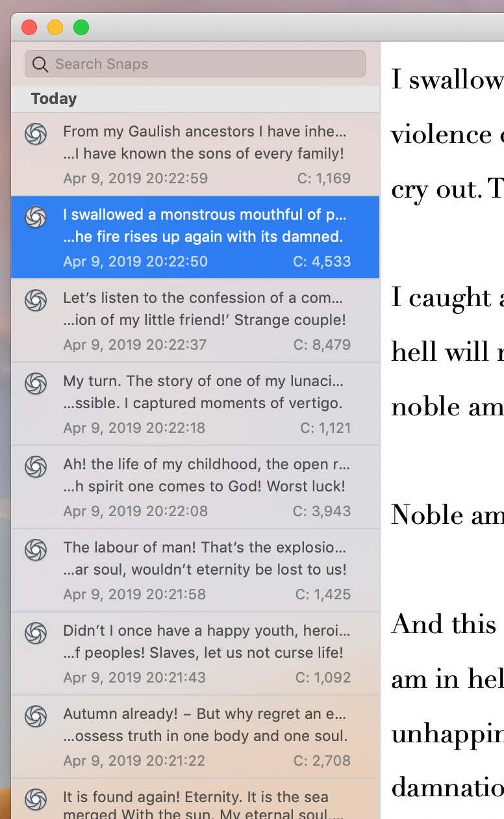Screen dimensions: 504x819
Task: Click the aperture icon beside the Autumn already snap
Action: pos(36,716)
